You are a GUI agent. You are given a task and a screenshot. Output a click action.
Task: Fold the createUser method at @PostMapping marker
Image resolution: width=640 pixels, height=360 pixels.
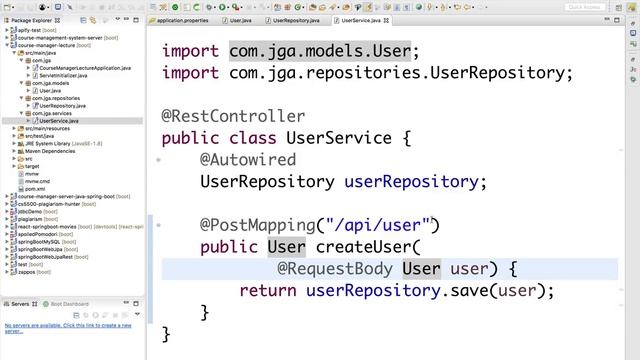pos(158,225)
